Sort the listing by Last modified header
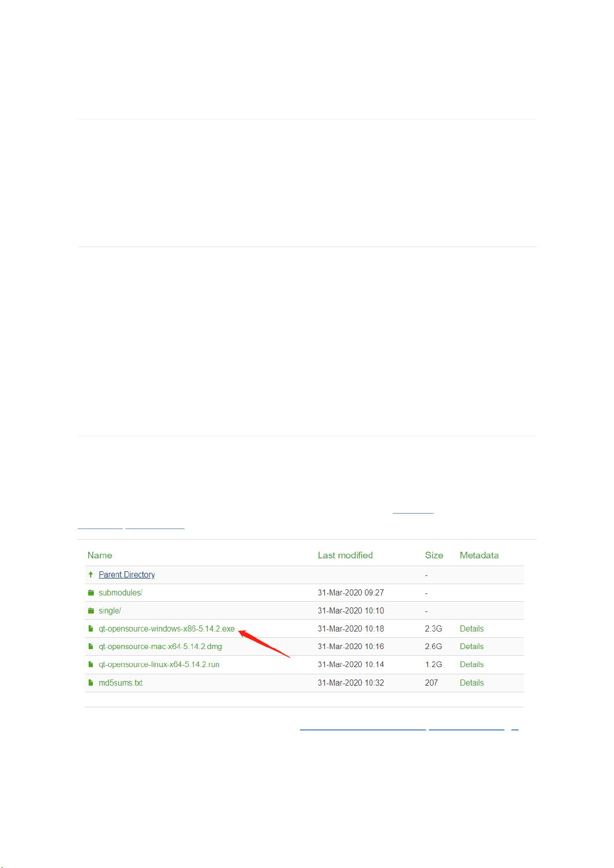This screenshot has height=868, width=614. tap(345, 555)
